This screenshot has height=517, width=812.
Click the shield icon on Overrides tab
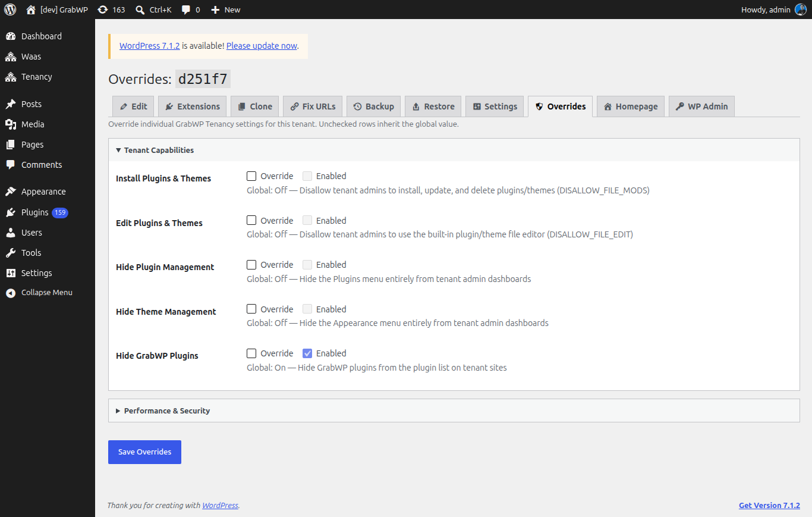[539, 106]
